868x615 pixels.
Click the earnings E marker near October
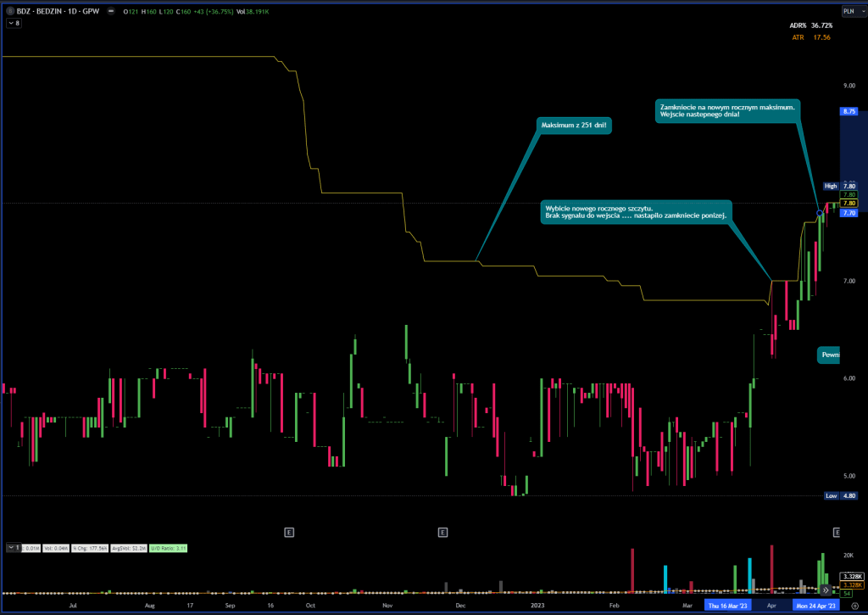click(x=289, y=532)
